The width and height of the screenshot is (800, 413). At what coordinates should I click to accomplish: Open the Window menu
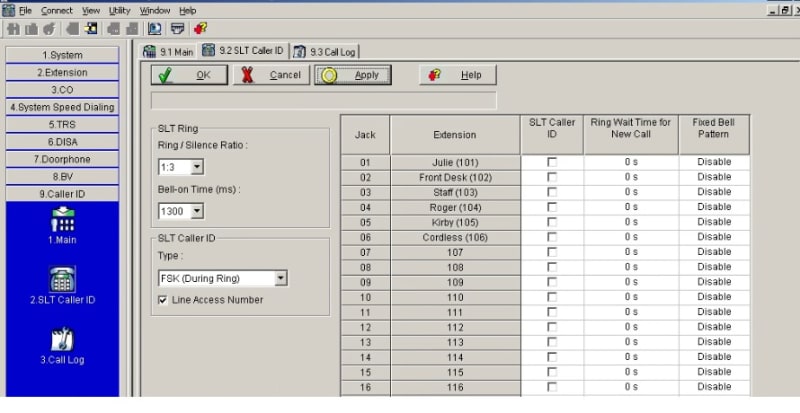[x=155, y=10]
